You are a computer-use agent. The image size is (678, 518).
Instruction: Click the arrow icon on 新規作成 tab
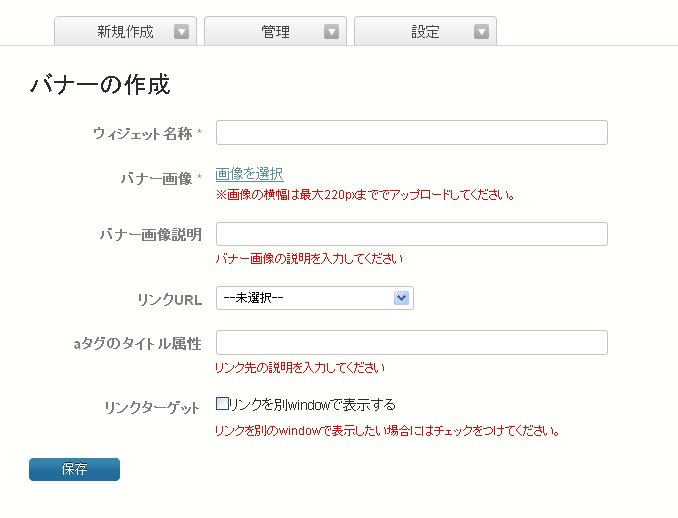(x=181, y=31)
